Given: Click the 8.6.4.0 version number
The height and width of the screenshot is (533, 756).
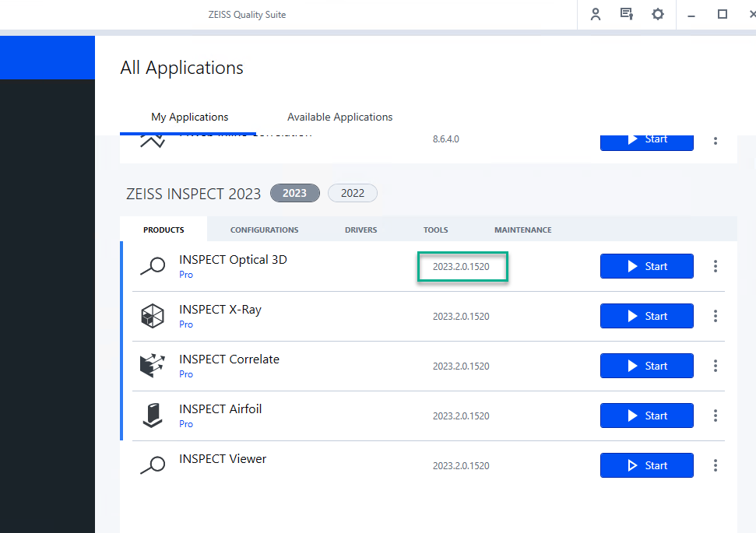Looking at the screenshot, I should click(x=446, y=139).
